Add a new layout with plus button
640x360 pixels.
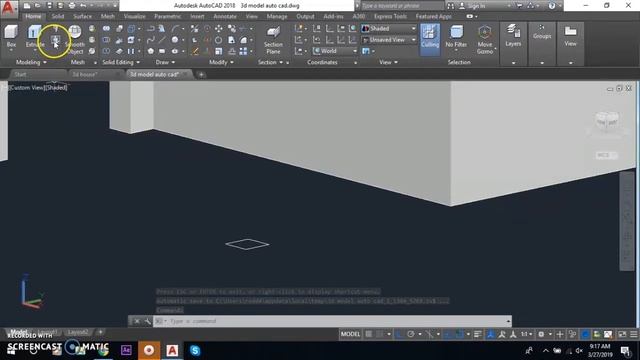pyautogui.click(x=100, y=332)
